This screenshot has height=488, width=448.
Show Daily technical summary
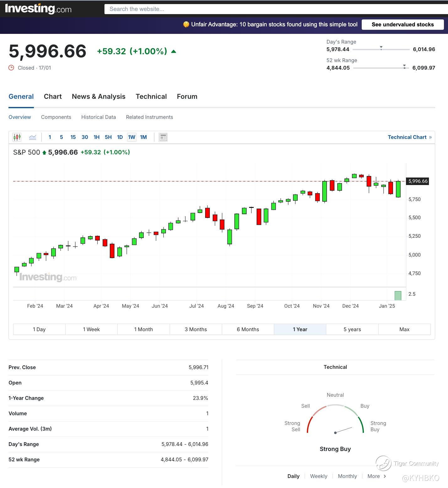click(x=293, y=476)
